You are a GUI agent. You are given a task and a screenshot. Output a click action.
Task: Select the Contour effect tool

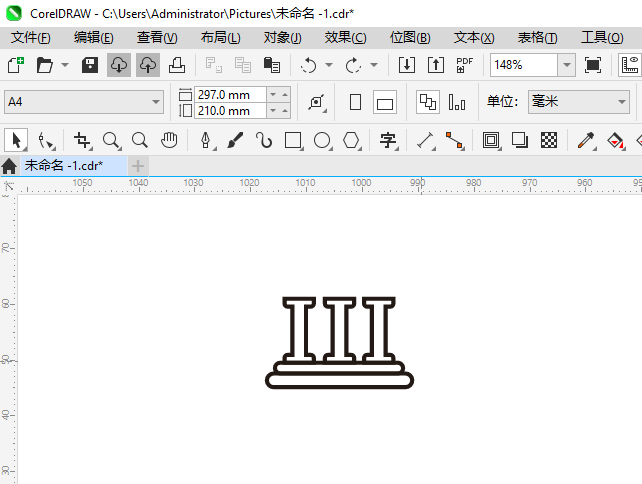click(x=491, y=140)
